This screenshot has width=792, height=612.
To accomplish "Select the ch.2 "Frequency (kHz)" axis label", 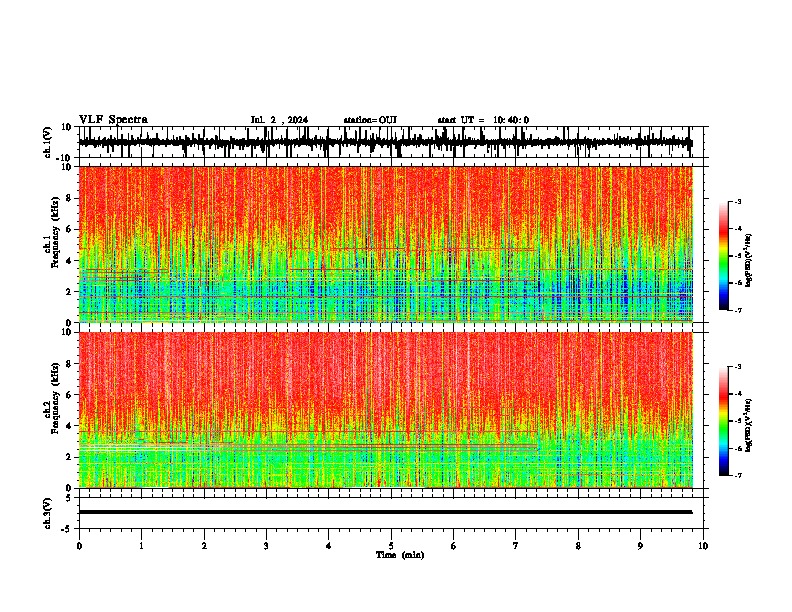I will pos(53,398).
